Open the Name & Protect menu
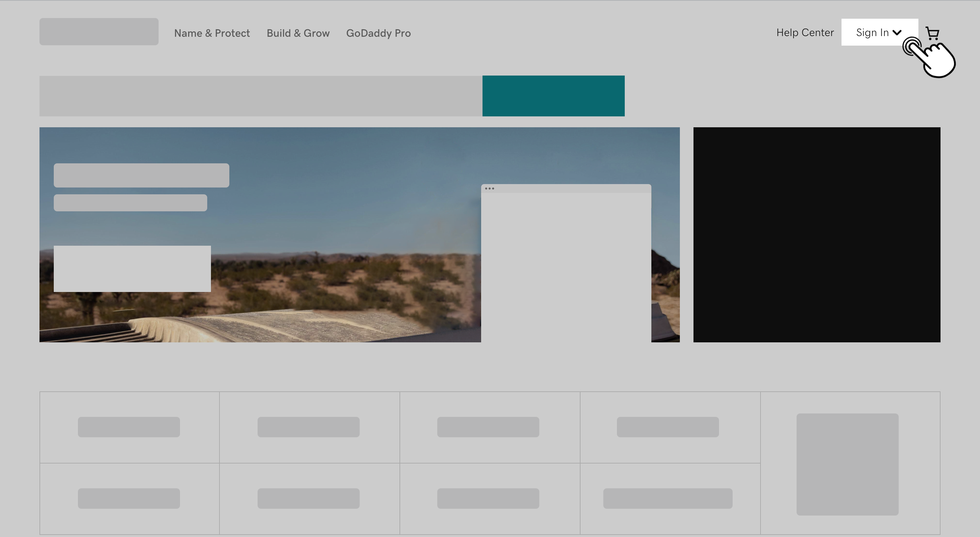This screenshot has height=537, width=980. click(x=212, y=33)
